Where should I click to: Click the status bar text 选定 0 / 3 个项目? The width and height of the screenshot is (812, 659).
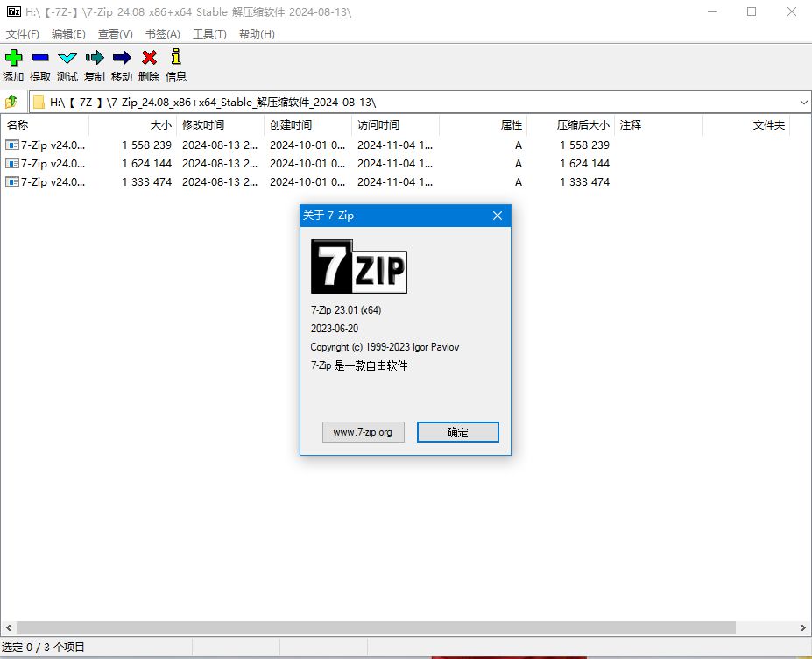pos(43,647)
